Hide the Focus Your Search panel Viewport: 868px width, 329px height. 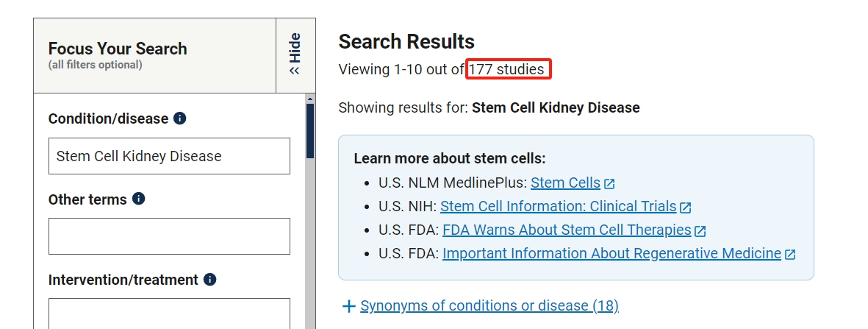pos(295,54)
